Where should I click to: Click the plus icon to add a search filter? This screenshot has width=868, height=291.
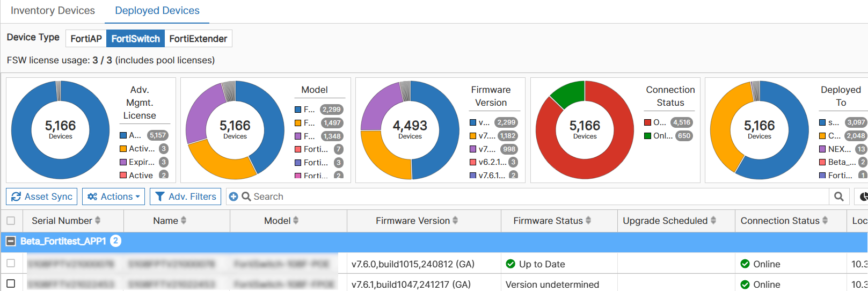234,197
